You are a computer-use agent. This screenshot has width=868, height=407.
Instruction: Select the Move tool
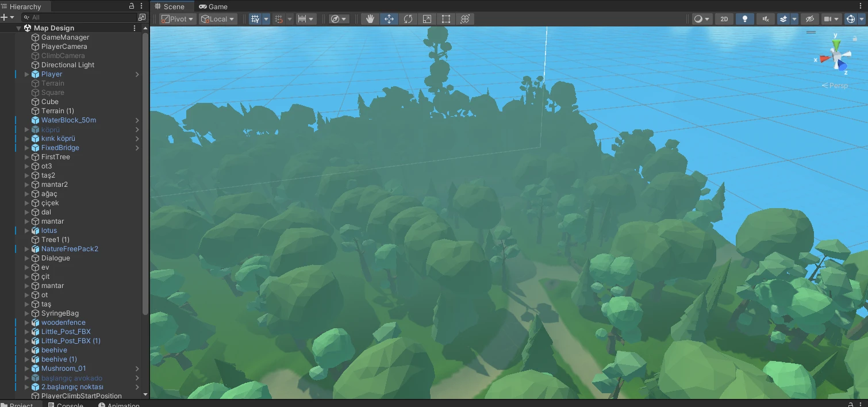[389, 19]
